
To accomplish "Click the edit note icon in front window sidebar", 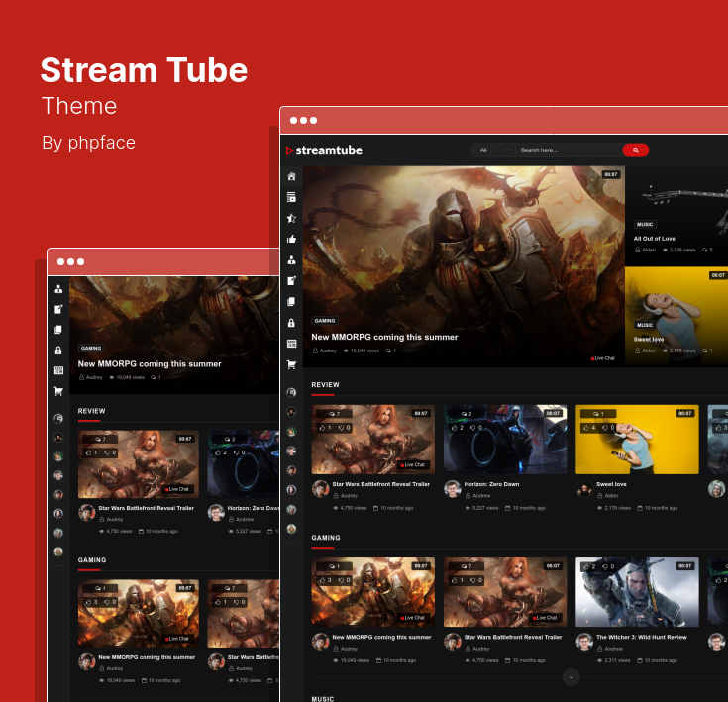I will 291,281.
